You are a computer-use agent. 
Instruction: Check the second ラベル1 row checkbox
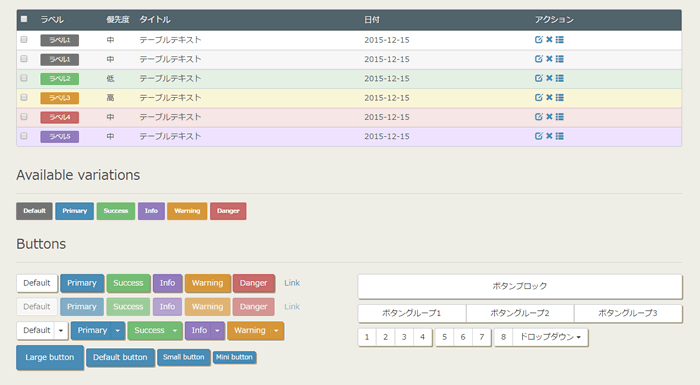click(x=24, y=59)
